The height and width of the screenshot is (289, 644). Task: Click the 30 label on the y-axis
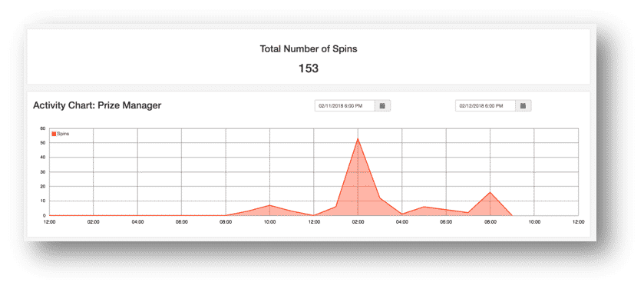point(43,172)
